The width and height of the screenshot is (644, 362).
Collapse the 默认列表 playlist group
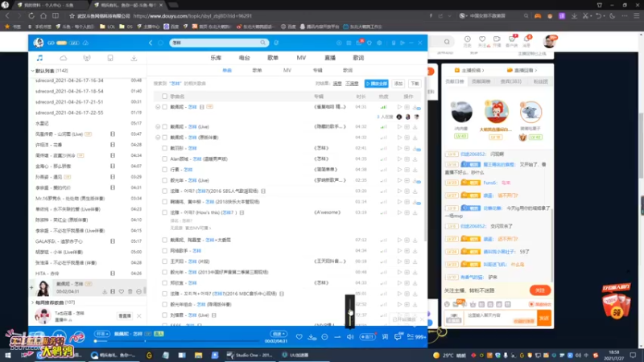click(32, 71)
